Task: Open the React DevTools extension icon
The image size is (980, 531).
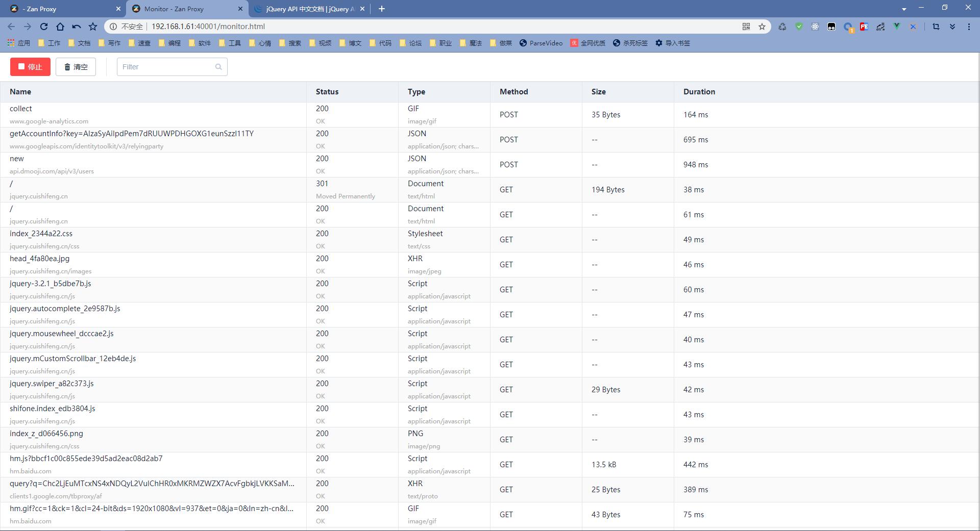Action: point(815,27)
